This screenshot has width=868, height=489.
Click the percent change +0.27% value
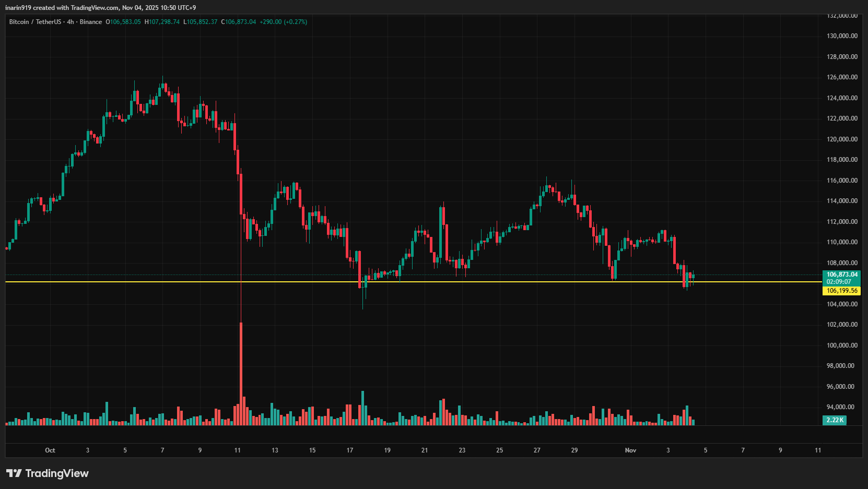tap(295, 22)
